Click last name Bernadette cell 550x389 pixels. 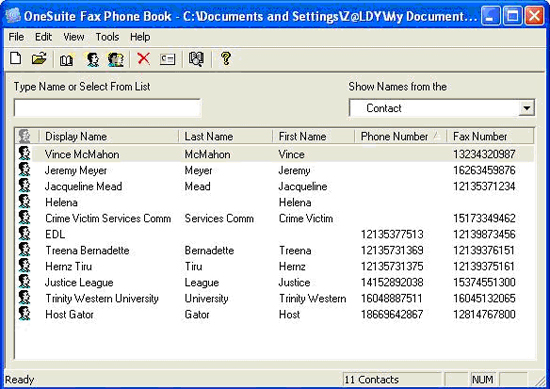[x=209, y=250]
